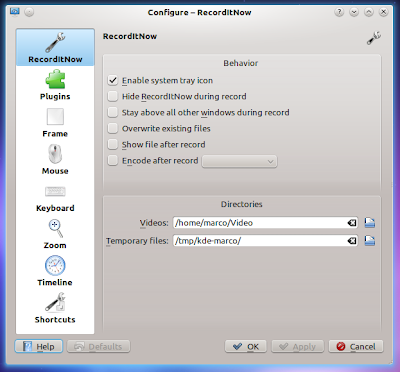Minimize the Configure window
Image resolution: width=400 pixels, height=372 pixels.
(354, 12)
